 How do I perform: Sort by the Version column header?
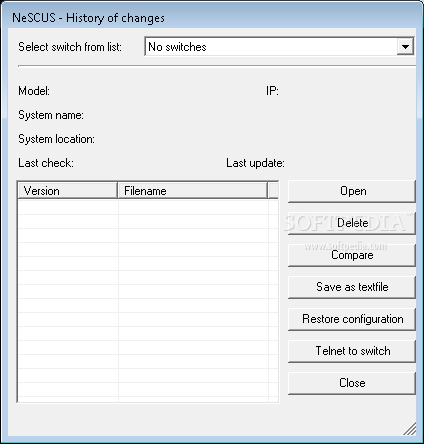(x=68, y=191)
